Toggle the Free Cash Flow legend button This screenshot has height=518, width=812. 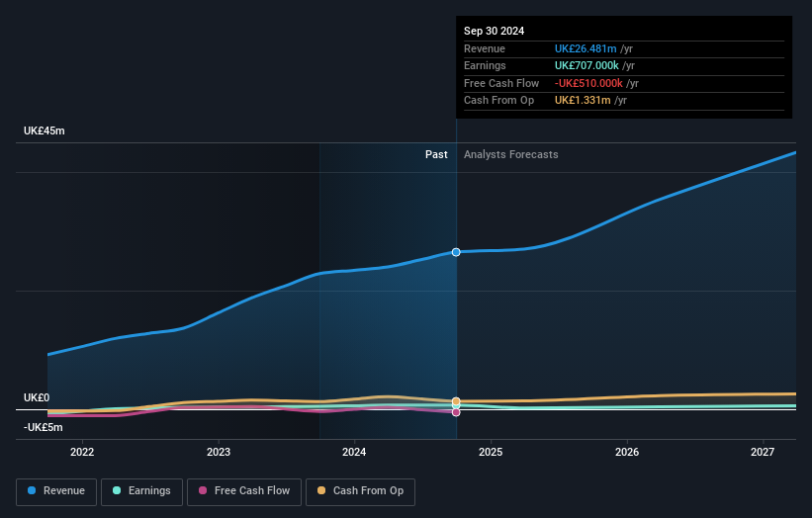click(244, 491)
